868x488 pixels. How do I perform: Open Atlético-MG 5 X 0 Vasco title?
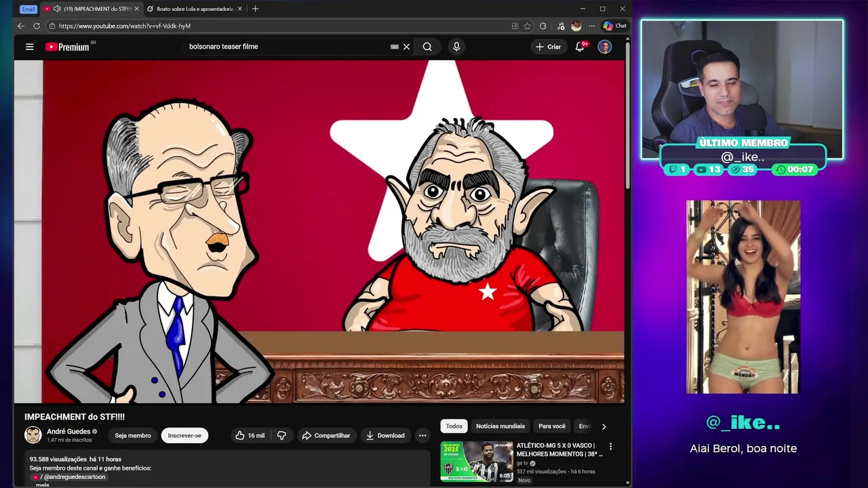point(559,449)
